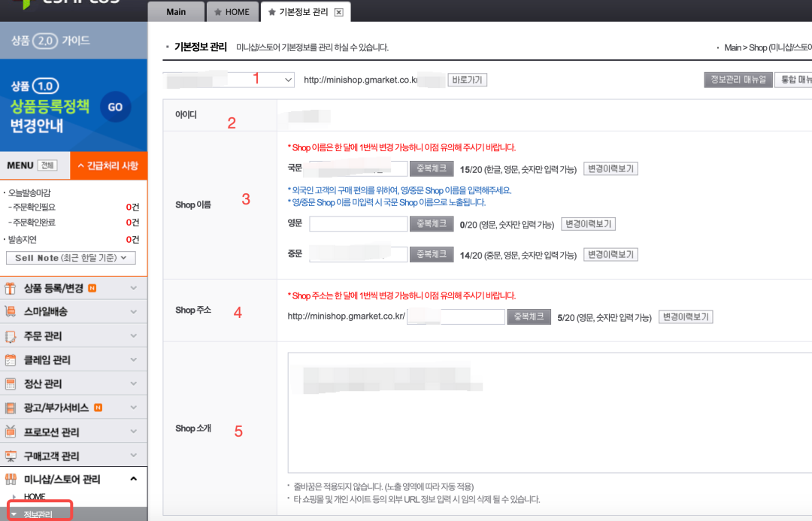View 변경이력보기 for 중문 name
The width and height of the screenshot is (812, 521).
[611, 255]
